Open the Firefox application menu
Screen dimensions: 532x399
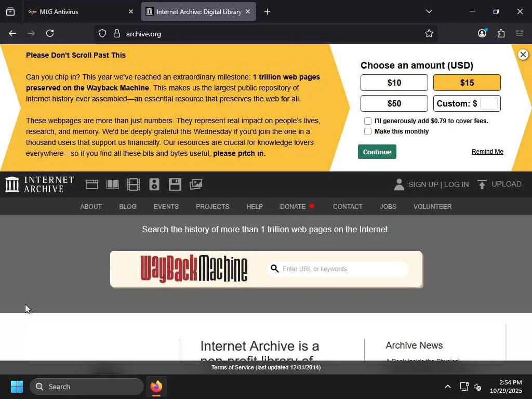tap(520, 33)
